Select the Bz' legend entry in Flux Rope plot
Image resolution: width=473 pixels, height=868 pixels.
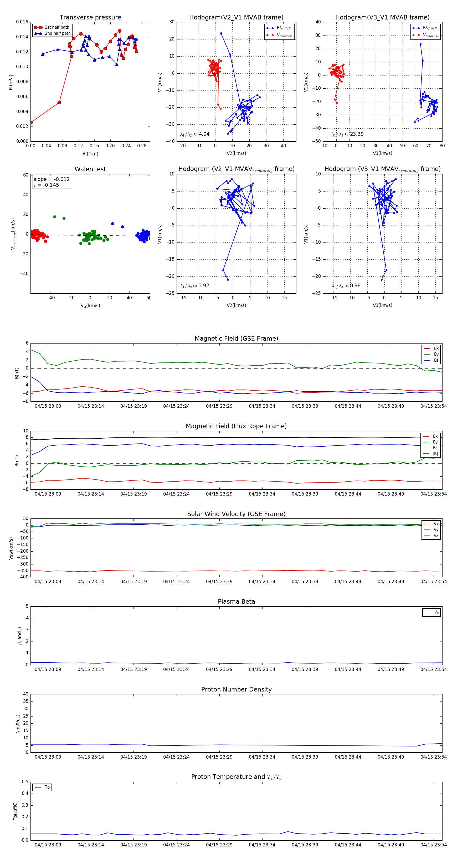(431, 448)
